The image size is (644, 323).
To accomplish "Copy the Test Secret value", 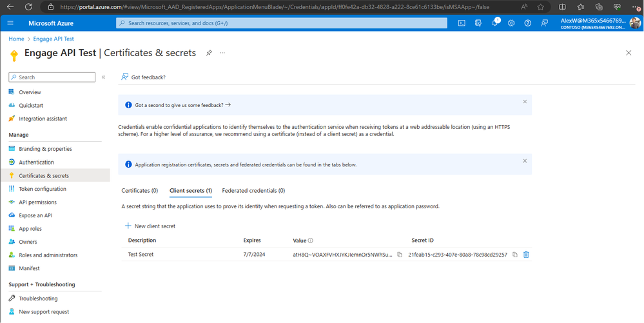I will [x=399, y=255].
